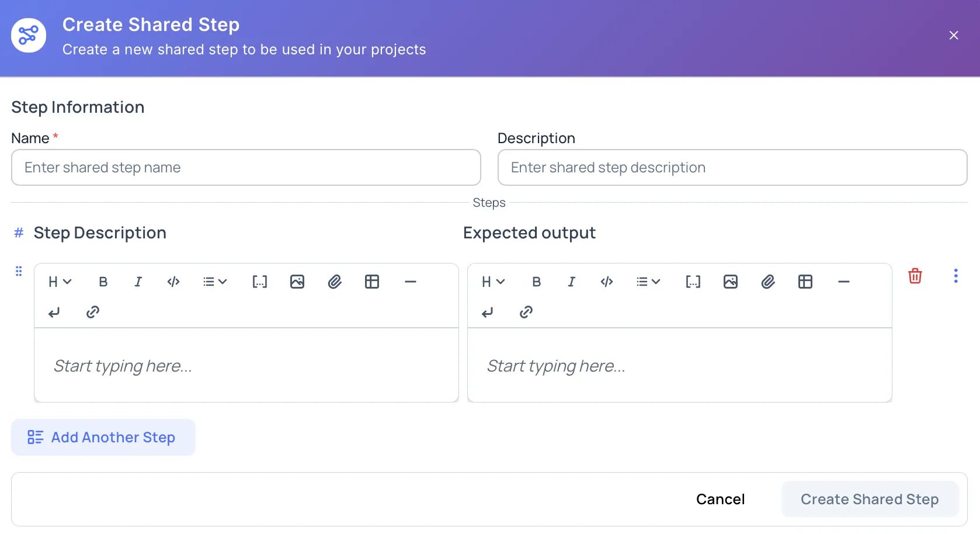Insert image in Step Description editor
The width and height of the screenshot is (980, 534).
coord(297,282)
